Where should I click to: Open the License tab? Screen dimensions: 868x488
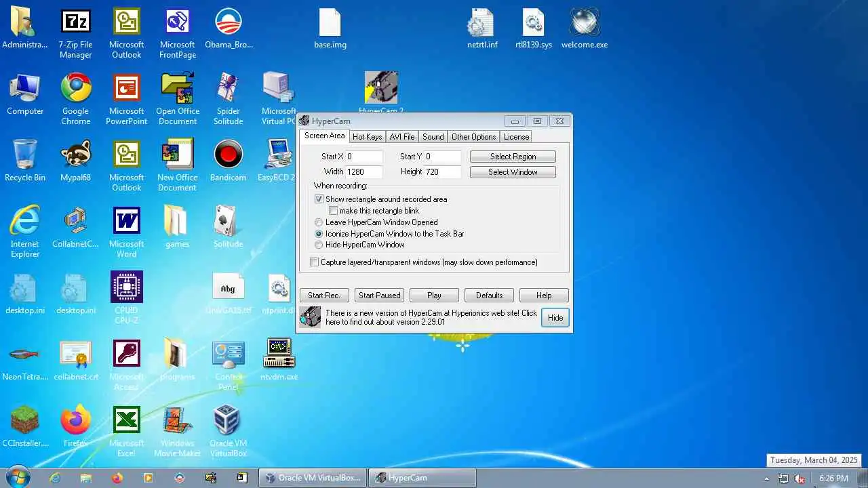pos(516,137)
